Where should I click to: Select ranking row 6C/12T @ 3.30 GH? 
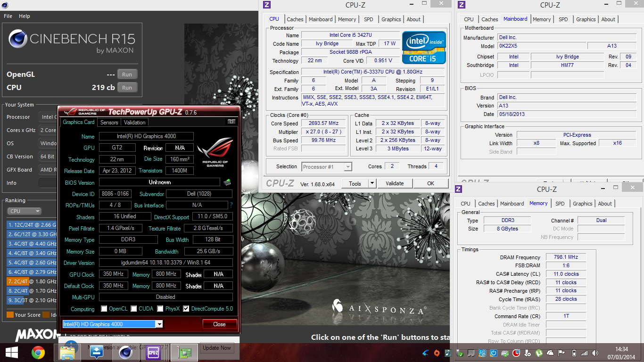click(32, 234)
